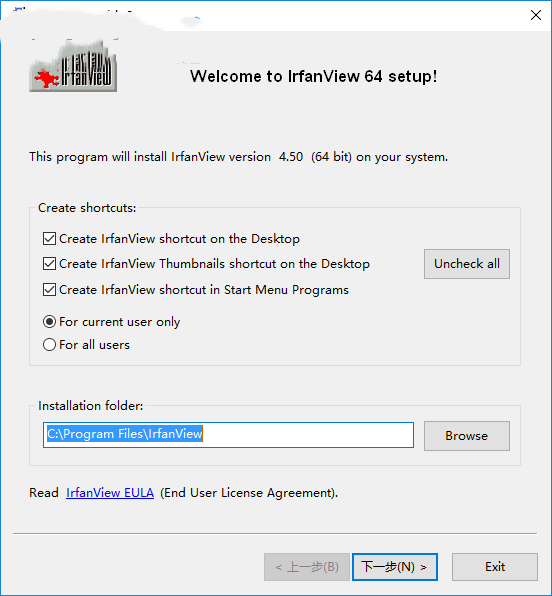Image resolution: width=552 pixels, height=596 pixels.
Task: Quit the installer with the Exit button
Action: pyautogui.click(x=495, y=567)
